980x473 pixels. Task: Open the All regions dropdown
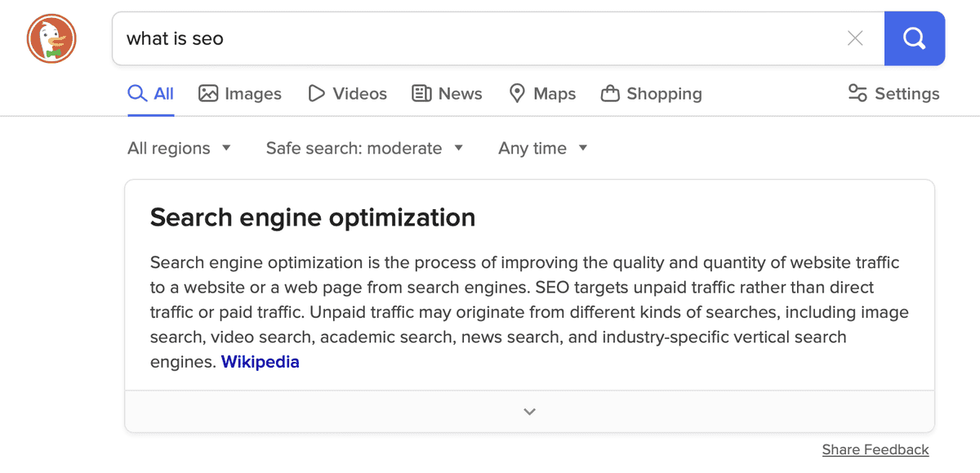(x=180, y=148)
